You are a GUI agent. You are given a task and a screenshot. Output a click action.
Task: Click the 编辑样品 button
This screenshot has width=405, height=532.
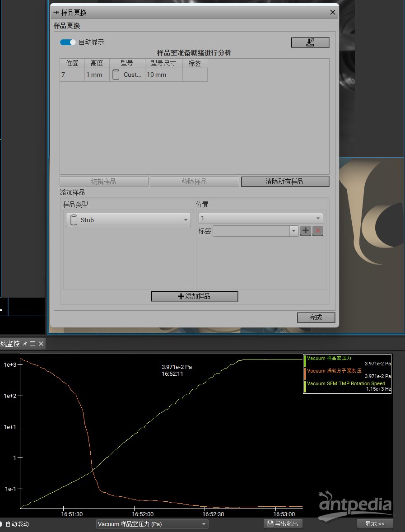click(104, 182)
